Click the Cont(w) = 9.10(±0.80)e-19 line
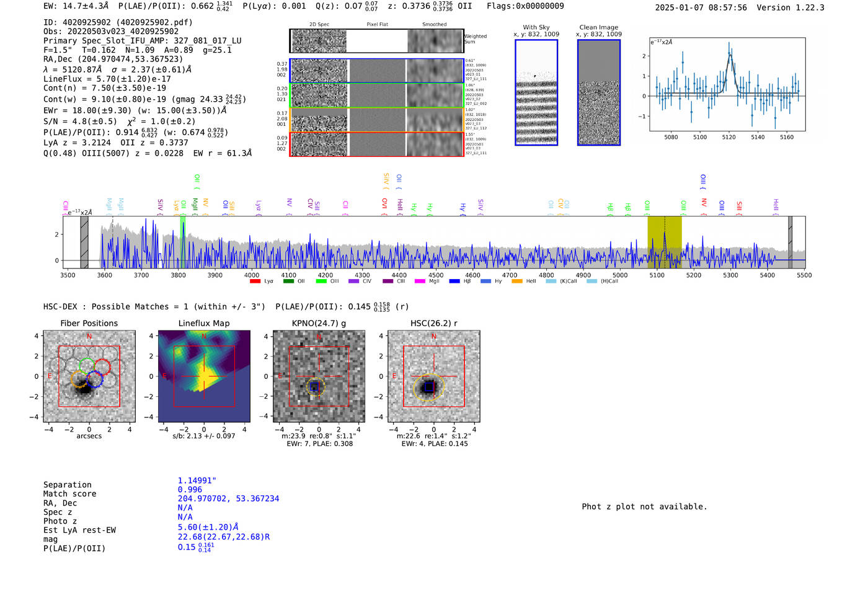 tap(144, 99)
